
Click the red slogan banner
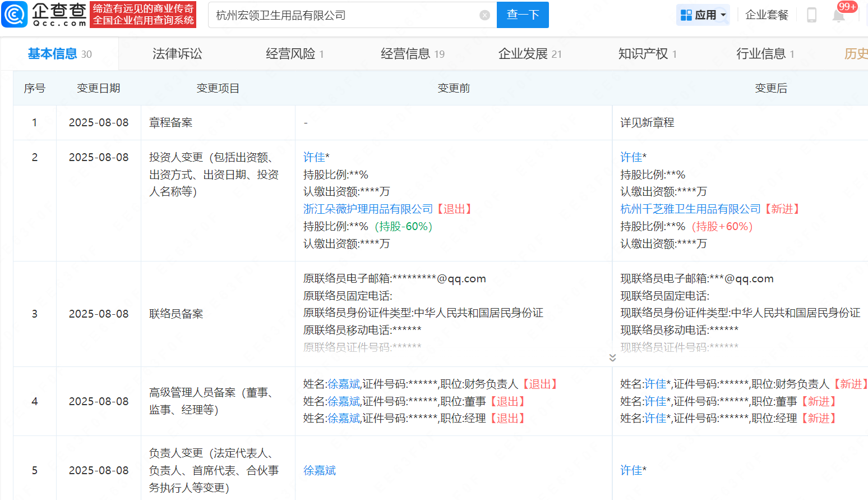[x=143, y=15]
